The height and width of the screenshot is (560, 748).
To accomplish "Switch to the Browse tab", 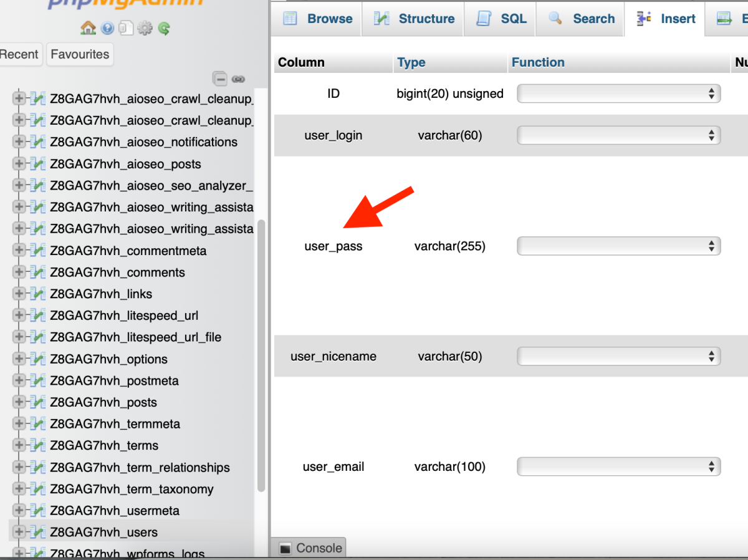I will coord(320,19).
